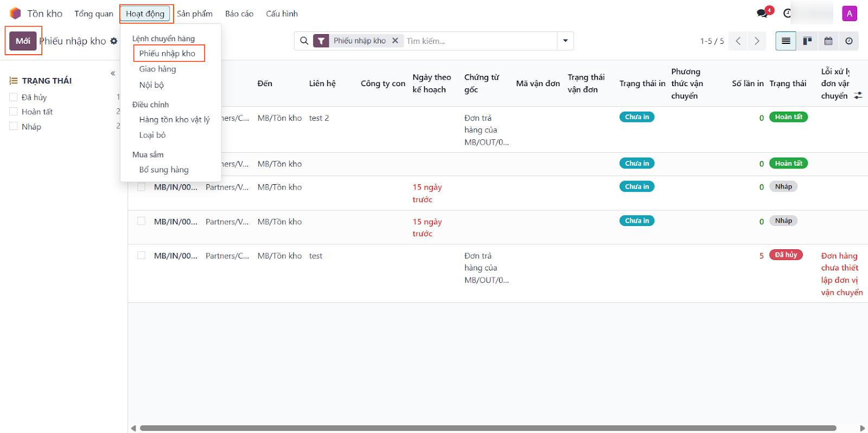The width and height of the screenshot is (868, 433).
Task: Open the Sản phẩm menu
Action: point(194,14)
